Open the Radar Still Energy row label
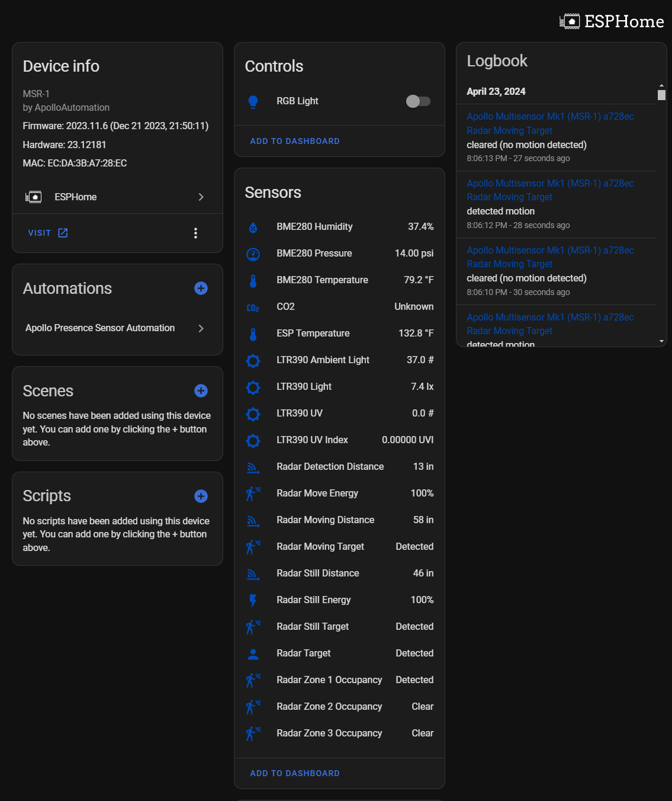Screen dimensions: 672x801 (313, 600)
